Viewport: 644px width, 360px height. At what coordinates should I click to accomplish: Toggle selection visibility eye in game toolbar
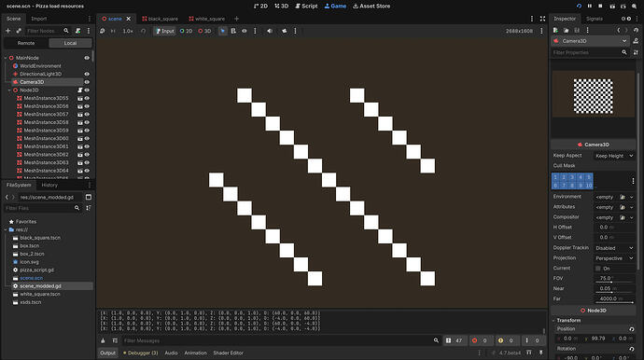tap(244, 31)
